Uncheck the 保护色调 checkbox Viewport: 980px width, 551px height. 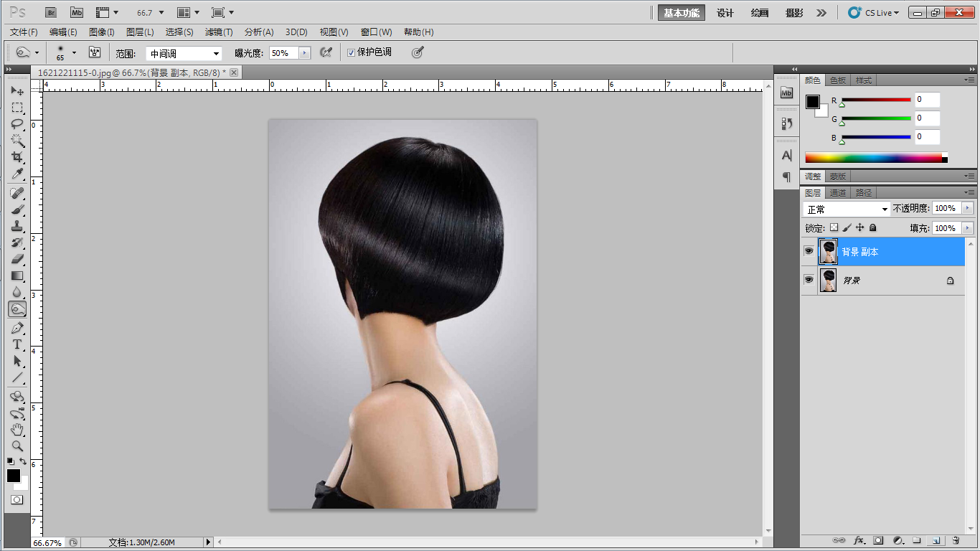tap(351, 52)
